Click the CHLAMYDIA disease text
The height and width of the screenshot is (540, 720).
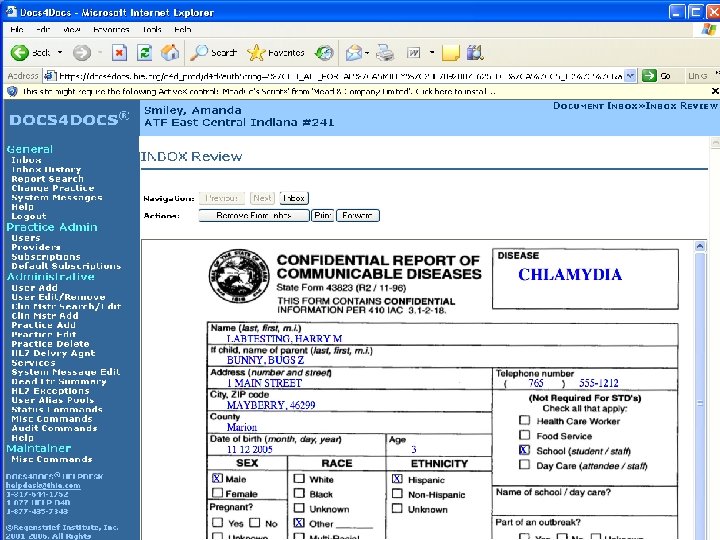point(570,275)
